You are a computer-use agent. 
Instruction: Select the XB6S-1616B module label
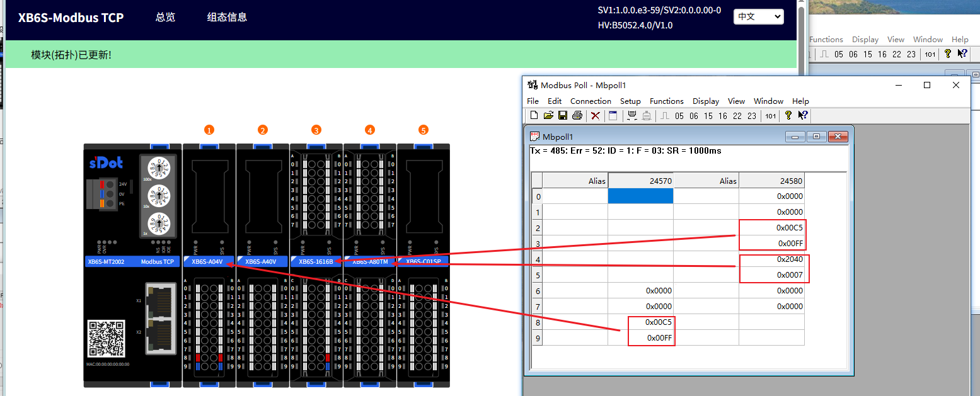coord(315,261)
